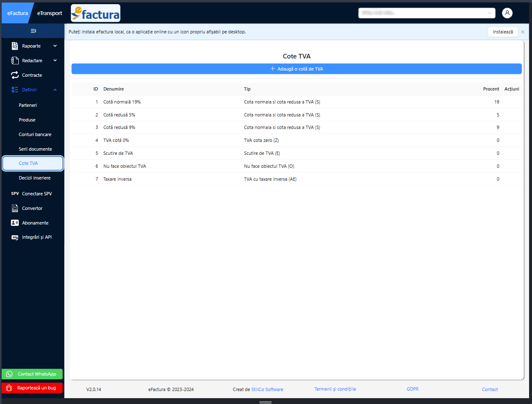532x404 pixels.
Task: Open the user profile avatar
Action: tap(507, 13)
